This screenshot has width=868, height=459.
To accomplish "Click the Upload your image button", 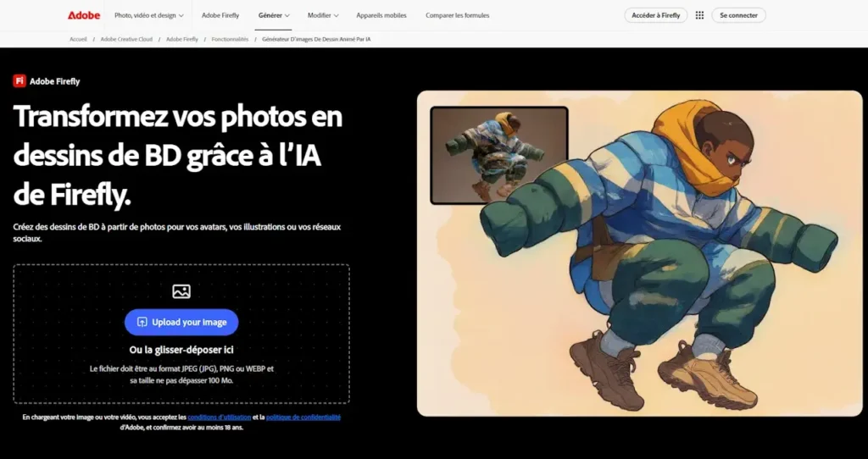I will 181,322.
